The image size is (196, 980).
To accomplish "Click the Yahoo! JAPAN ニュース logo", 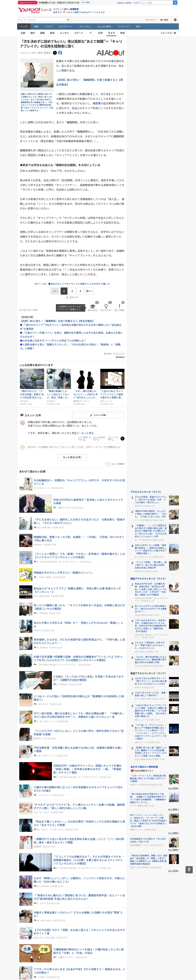I will click(35, 10).
